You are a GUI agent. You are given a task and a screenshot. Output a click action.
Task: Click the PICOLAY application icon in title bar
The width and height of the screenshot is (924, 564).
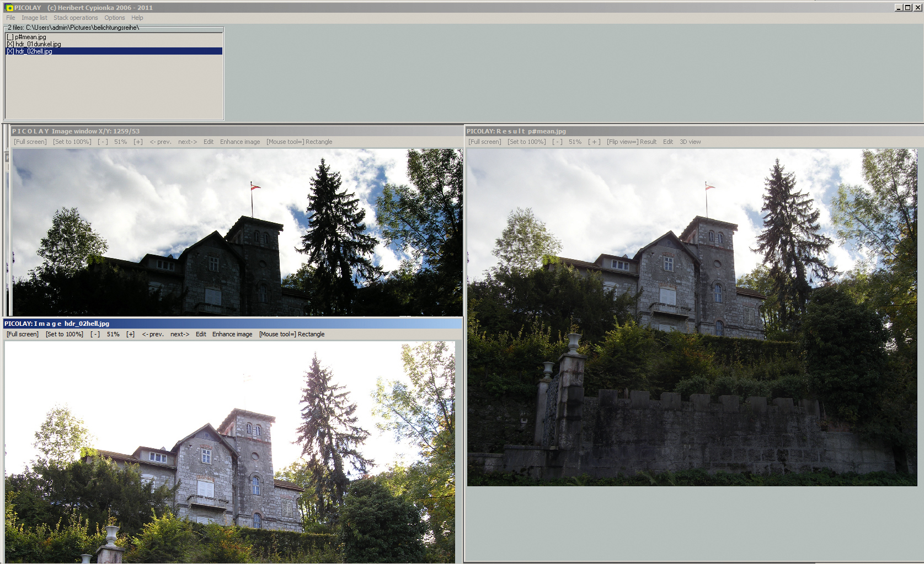point(9,8)
